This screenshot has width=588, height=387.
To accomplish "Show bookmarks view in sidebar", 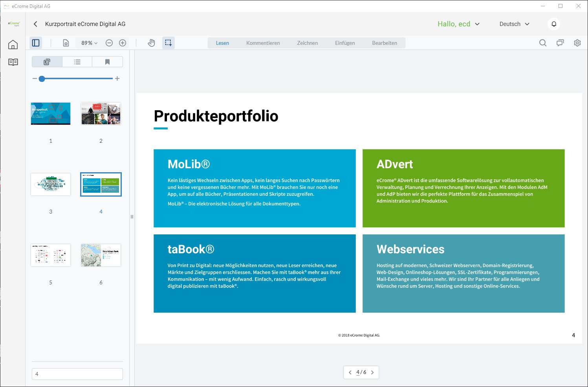I will pos(107,62).
